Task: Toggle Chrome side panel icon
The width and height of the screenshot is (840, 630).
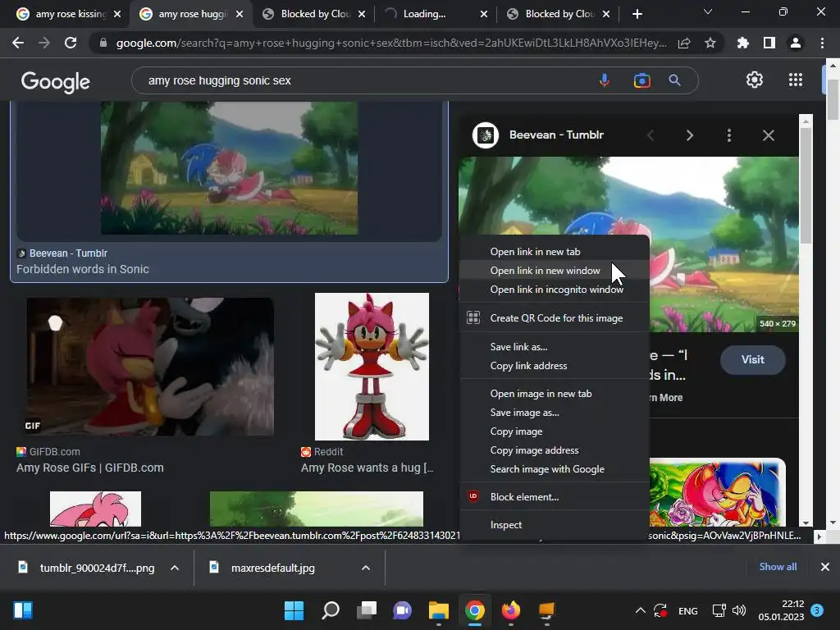Action: pyautogui.click(x=769, y=43)
